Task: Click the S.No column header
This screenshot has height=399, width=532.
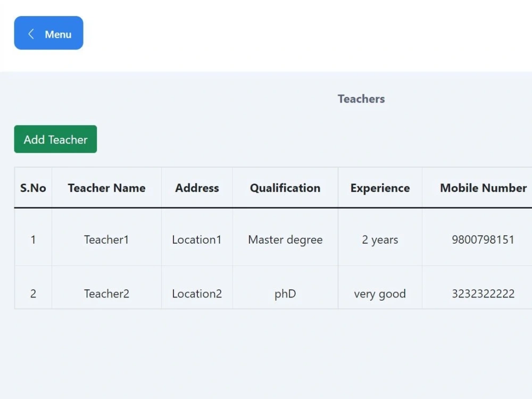Action: coord(32,188)
